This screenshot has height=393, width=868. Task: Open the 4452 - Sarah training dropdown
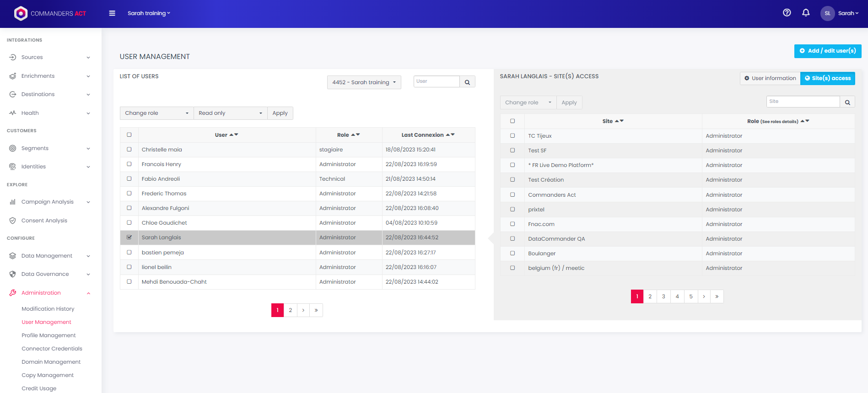364,82
